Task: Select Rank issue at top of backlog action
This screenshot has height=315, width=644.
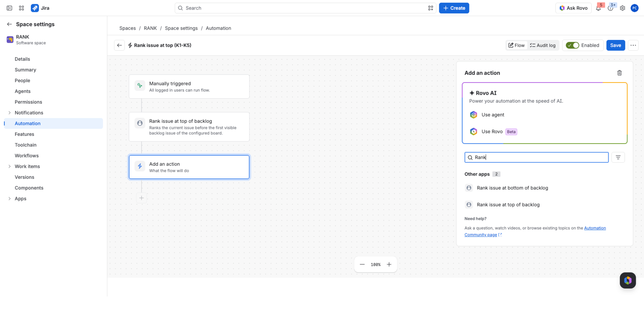Action: tap(544, 205)
